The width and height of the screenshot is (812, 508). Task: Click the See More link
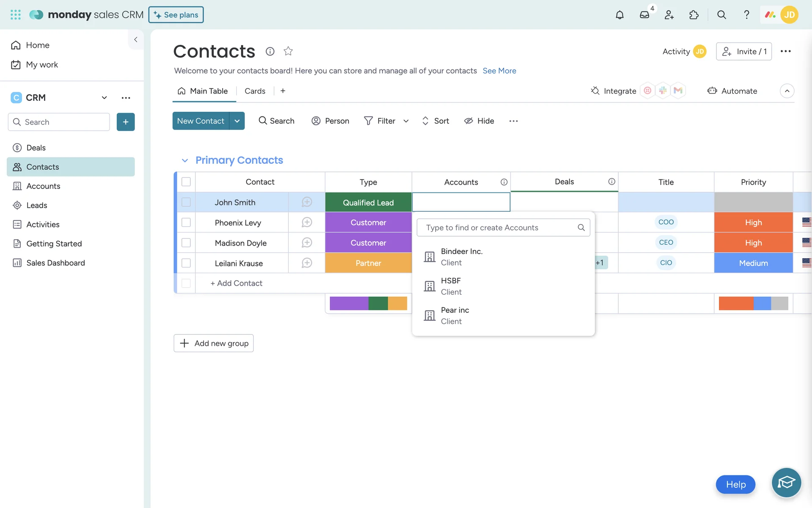pos(499,71)
